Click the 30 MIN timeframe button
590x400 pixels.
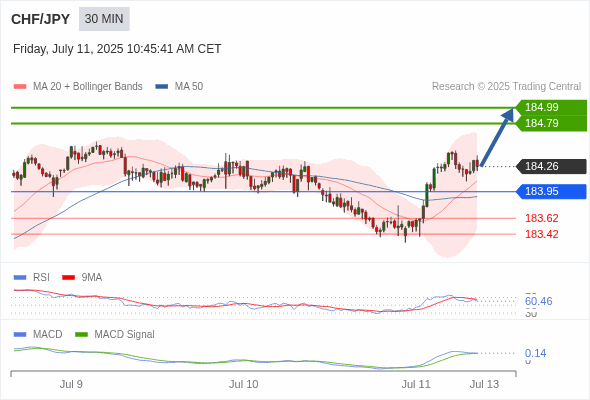click(104, 19)
